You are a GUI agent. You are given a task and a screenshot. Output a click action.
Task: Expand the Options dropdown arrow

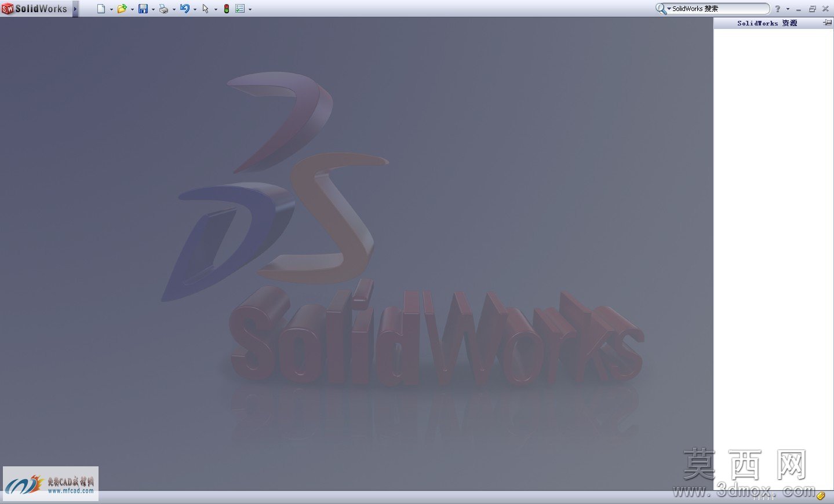(250, 9)
